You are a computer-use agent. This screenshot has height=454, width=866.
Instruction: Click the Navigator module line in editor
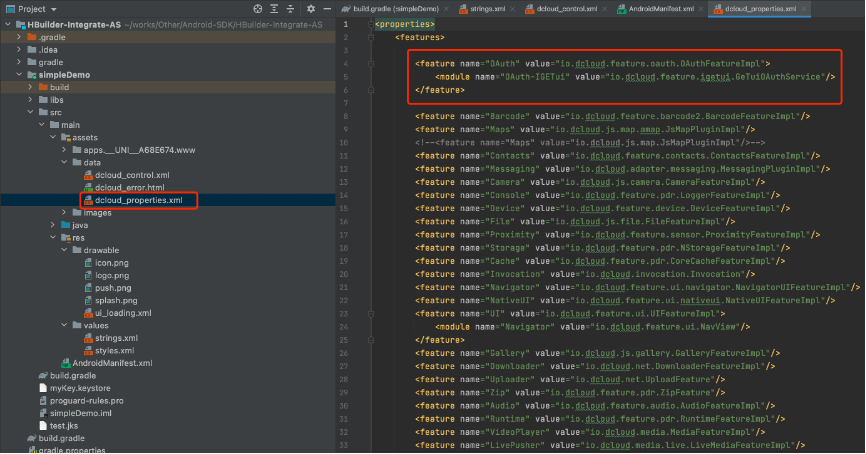[592, 327]
